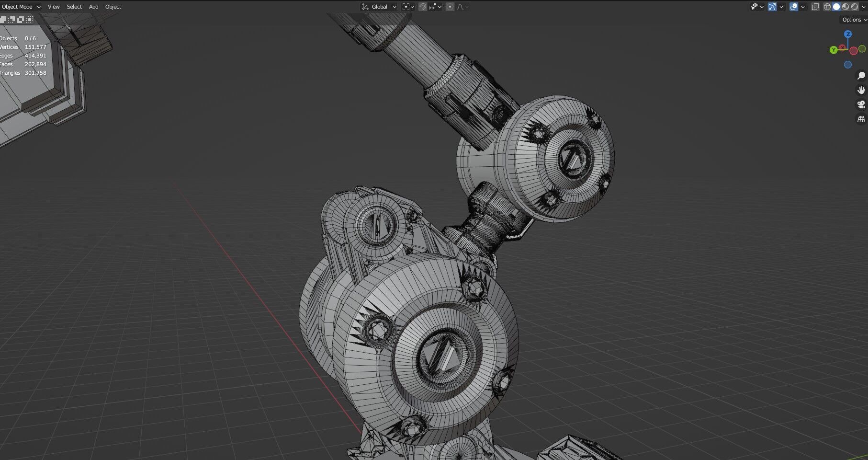
Task: Switch perspective/orthographic grid icon
Action: [x=861, y=119]
